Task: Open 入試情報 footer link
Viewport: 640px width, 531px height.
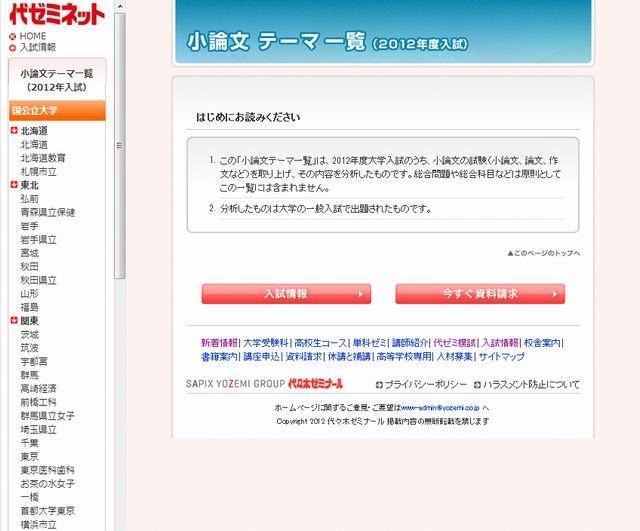Action: tap(500, 343)
